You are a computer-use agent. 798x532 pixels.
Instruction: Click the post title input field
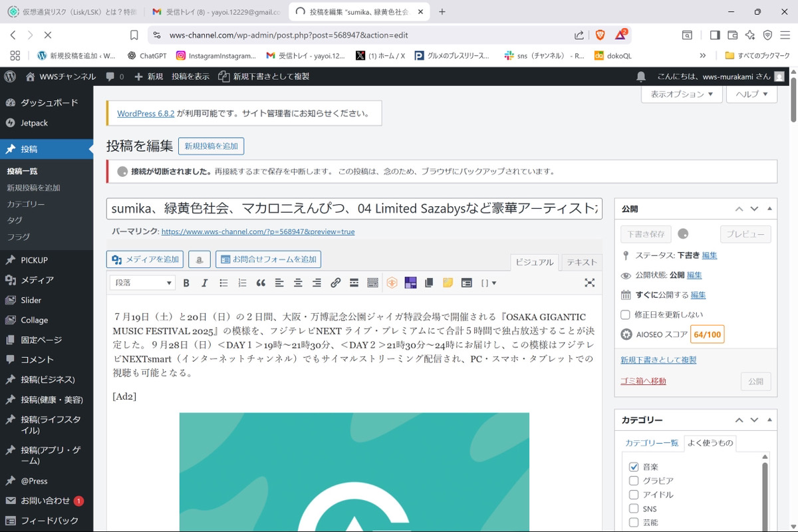tap(354, 209)
